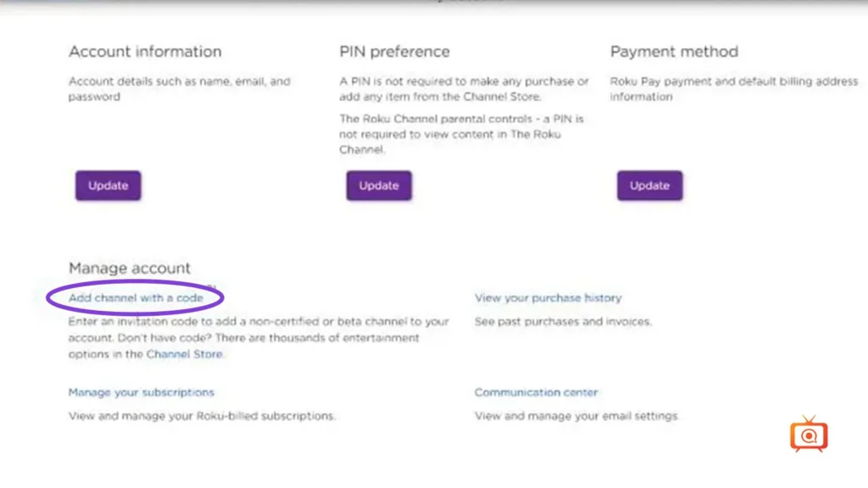Click the Roku Channel parental controls paragraph
868x488 pixels.
point(462,134)
